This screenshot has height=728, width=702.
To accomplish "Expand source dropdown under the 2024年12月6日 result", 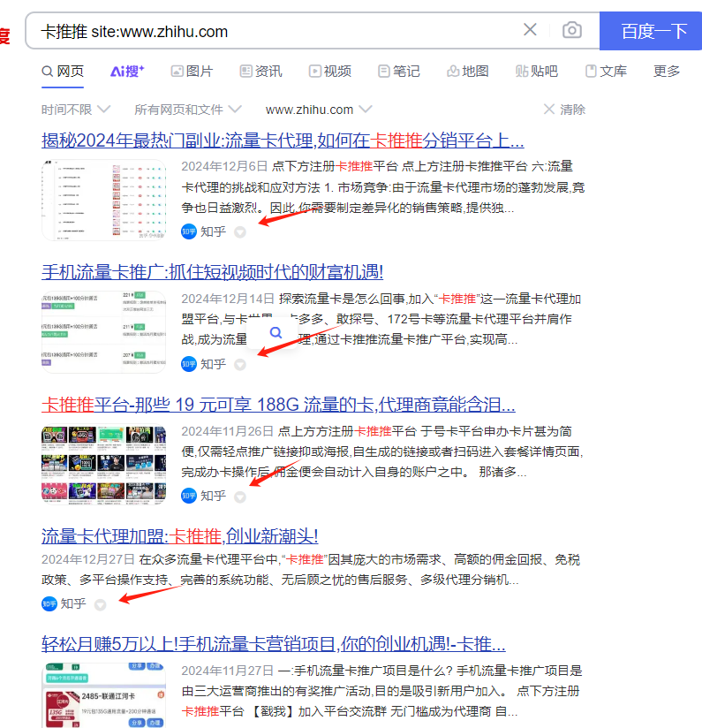I will coord(240,231).
